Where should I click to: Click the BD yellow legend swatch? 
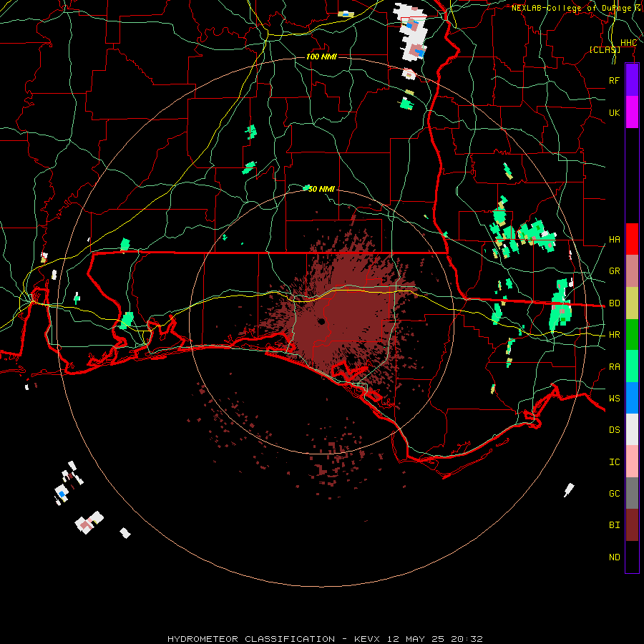632,303
